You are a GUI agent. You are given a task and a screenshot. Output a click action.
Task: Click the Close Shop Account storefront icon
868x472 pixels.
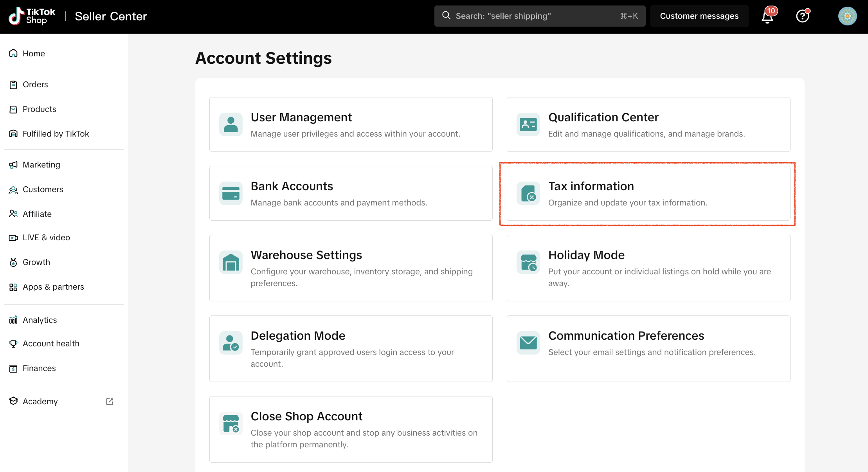click(231, 423)
